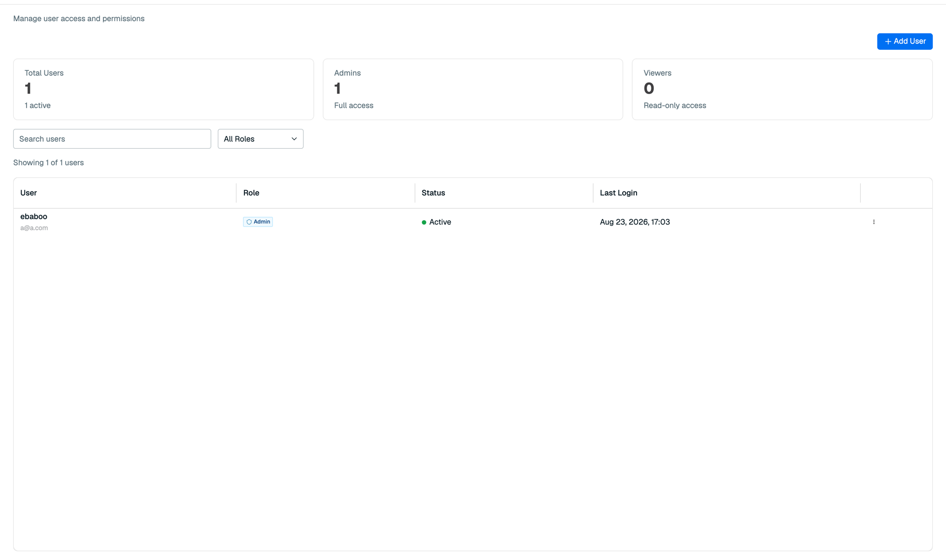Sort by the User column header

point(29,193)
